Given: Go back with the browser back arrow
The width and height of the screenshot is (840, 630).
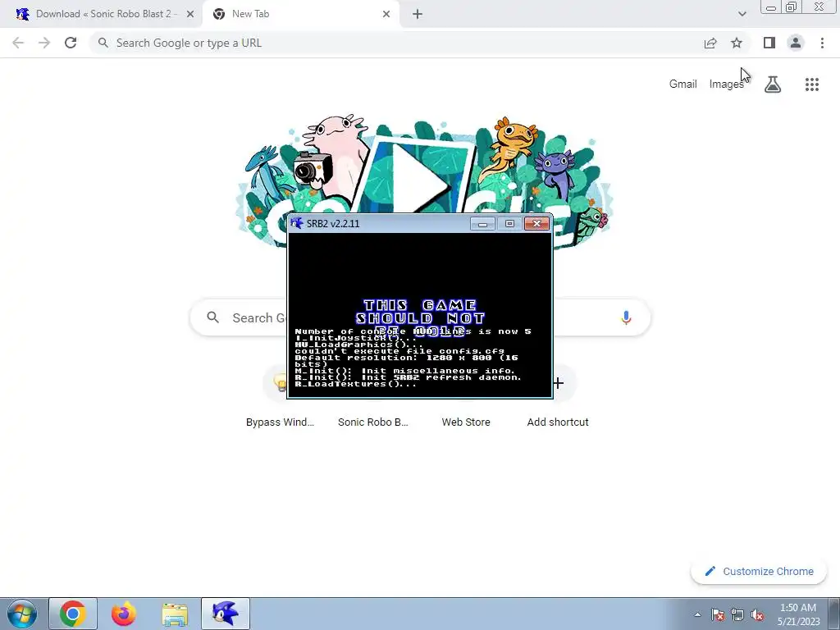Looking at the screenshot, I should [18, 43].
